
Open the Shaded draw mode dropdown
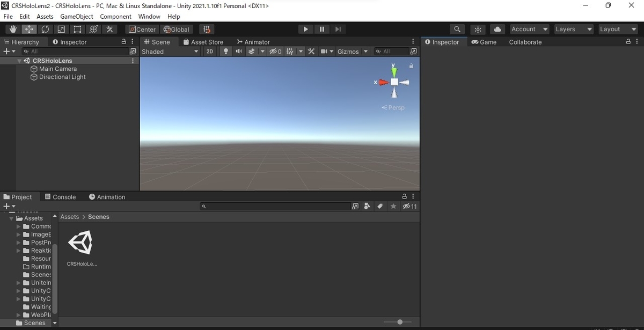click(170, 52)
